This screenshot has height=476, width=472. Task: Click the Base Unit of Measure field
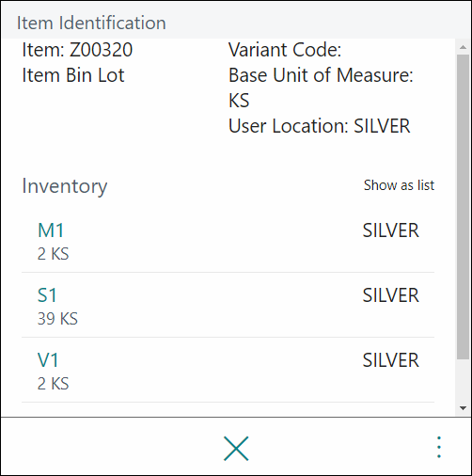[x=321, y=87]
